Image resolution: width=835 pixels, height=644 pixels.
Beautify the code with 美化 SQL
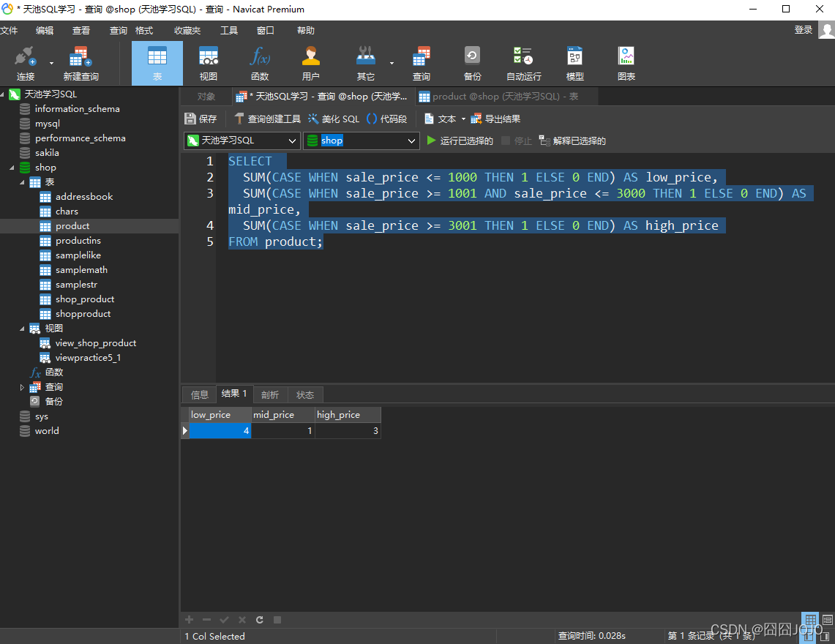[334, 119]
